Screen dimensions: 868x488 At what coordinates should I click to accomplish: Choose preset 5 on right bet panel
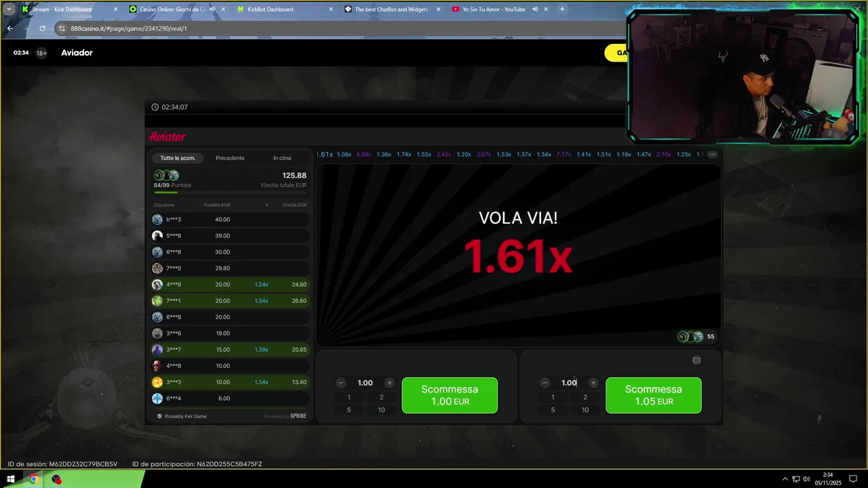point(553,409)
